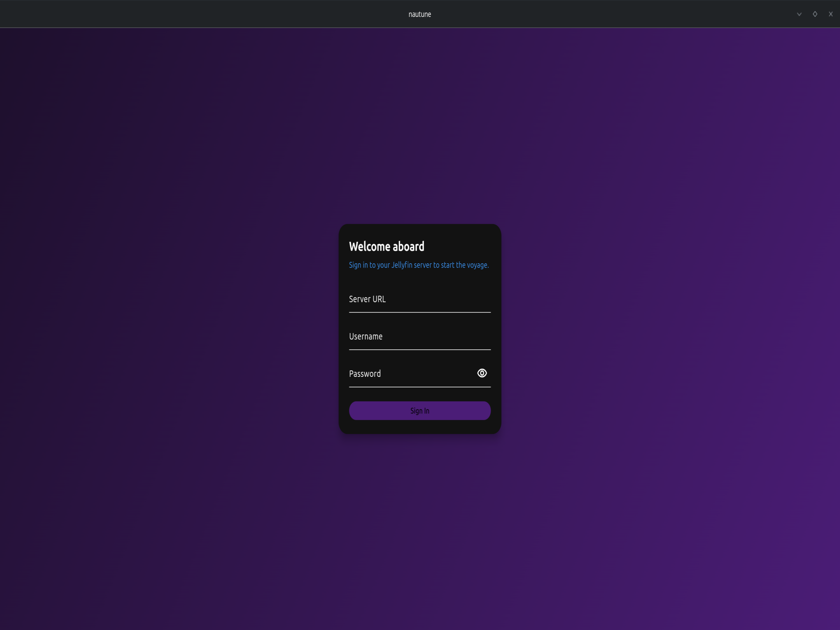Maximize the nautune window using the diamond icon

point(815,14)
